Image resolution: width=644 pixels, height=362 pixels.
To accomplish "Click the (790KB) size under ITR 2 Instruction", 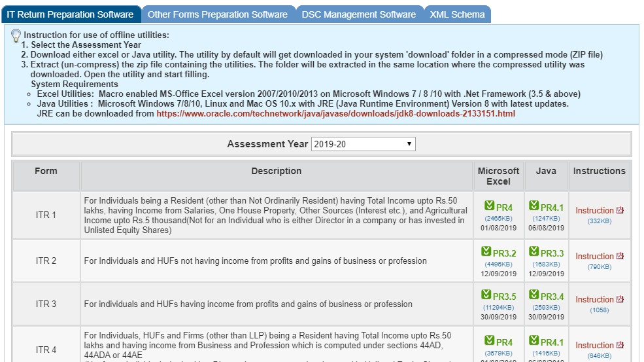I will tap(600, 266).
